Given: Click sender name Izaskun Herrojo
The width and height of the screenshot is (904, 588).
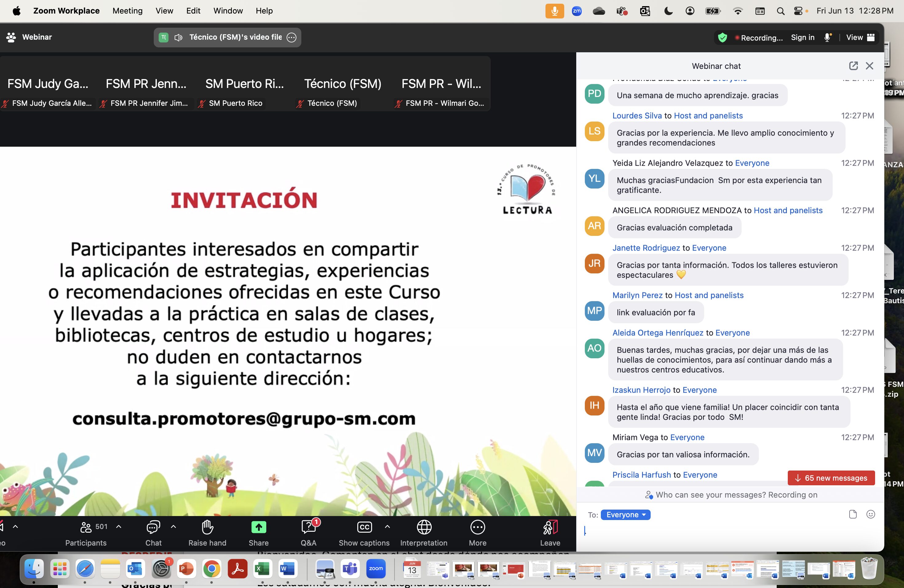Looking at the screenshot, I should click(x=641, y=390).
